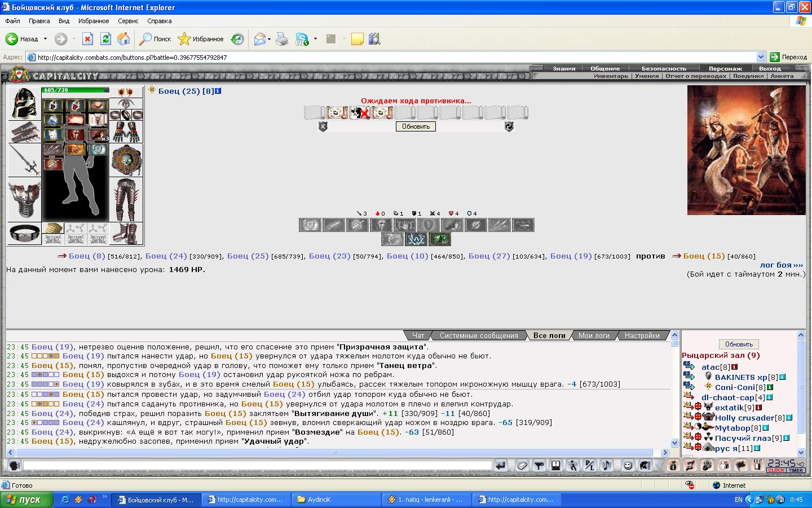Click the 685/739 health bar
Viewport: 812px width, 508px height.
(x=75, y=90)
